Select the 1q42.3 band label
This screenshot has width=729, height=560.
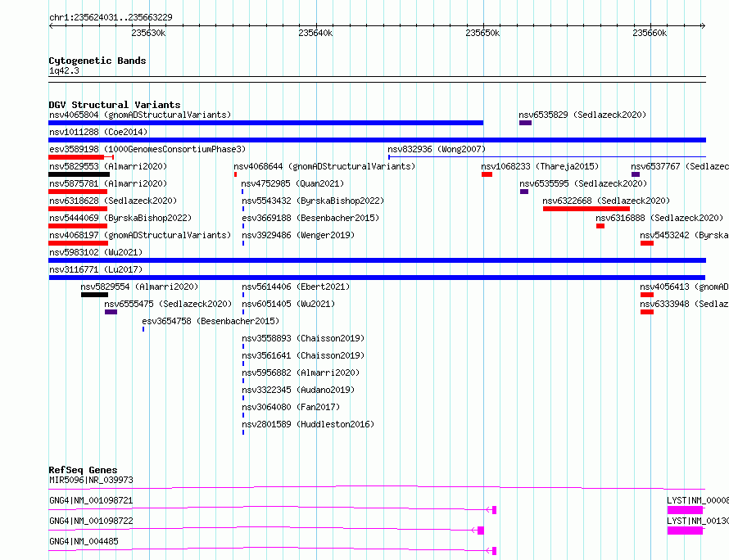point(64,70)
